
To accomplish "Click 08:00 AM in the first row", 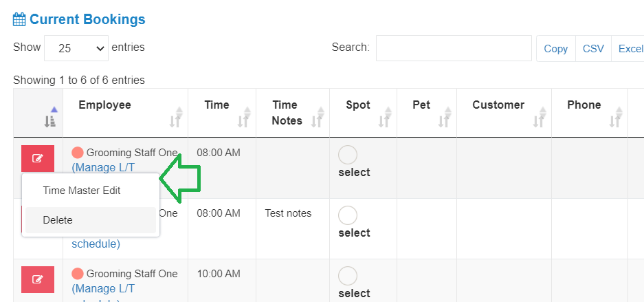I will tap(219, 153).
